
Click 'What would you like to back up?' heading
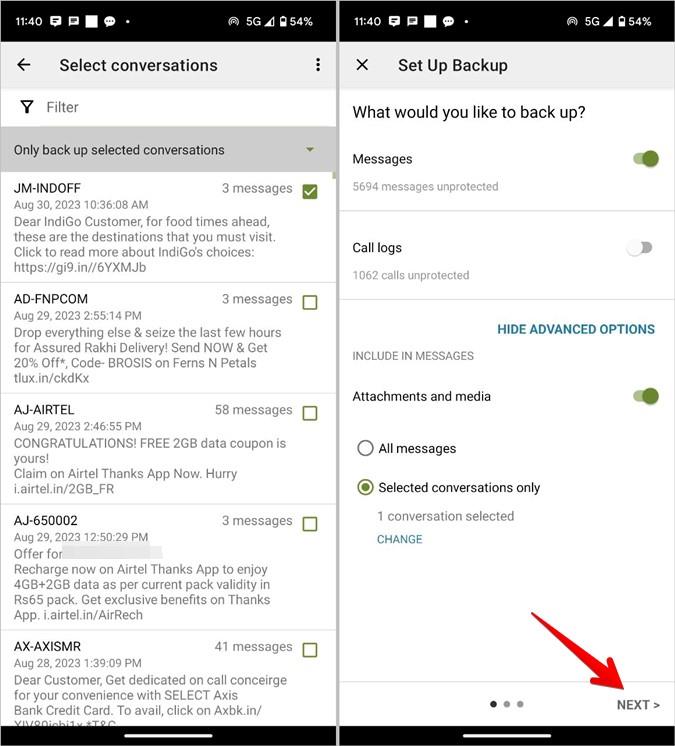click(x=469, y=112)
